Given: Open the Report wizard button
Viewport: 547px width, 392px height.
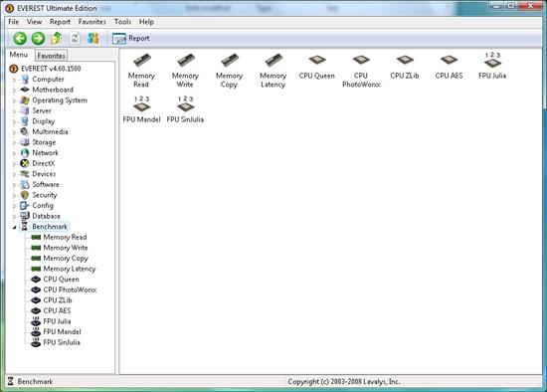Looking at the screenshot, I should click(131, 39).
